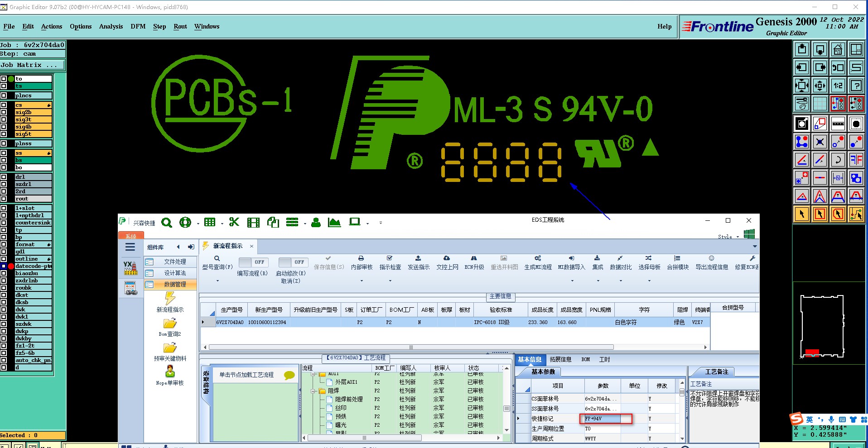
Task: Click the Pan Down icon in Genesis toolbar
Action: coord(820,49)
